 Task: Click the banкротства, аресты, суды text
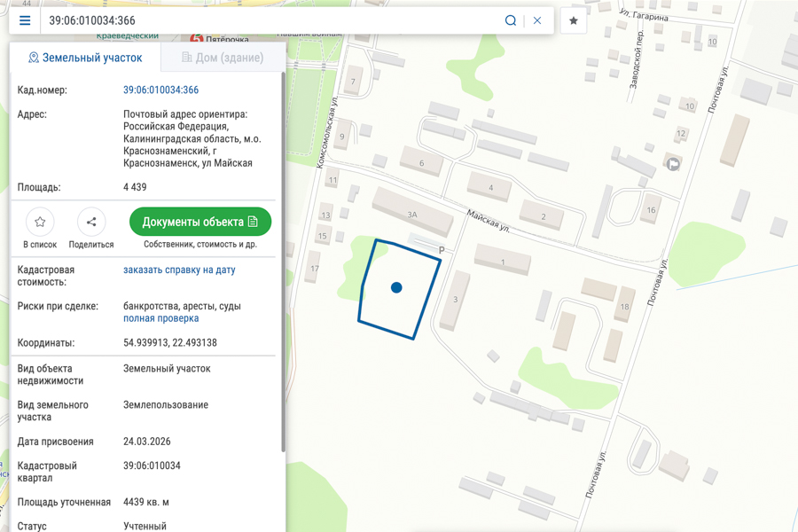[x=182, y=306]
